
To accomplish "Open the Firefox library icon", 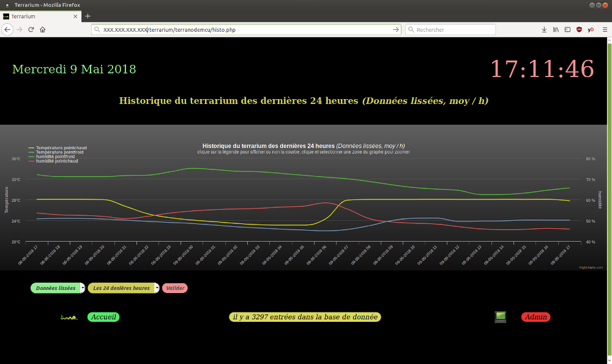I will 556,29.
